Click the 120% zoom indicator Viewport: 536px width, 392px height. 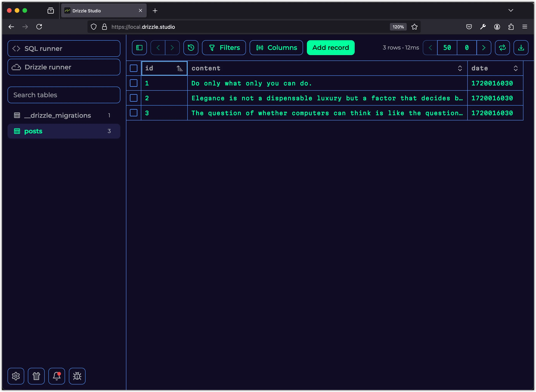point(398,27)
